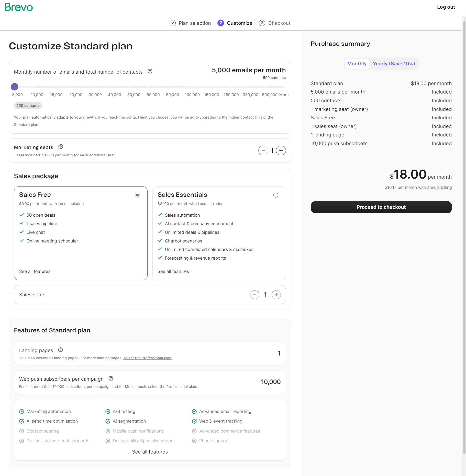Increase Sales seats with plus button
Image resolution: width=466 pixels, height=476 pixels.
276,295
